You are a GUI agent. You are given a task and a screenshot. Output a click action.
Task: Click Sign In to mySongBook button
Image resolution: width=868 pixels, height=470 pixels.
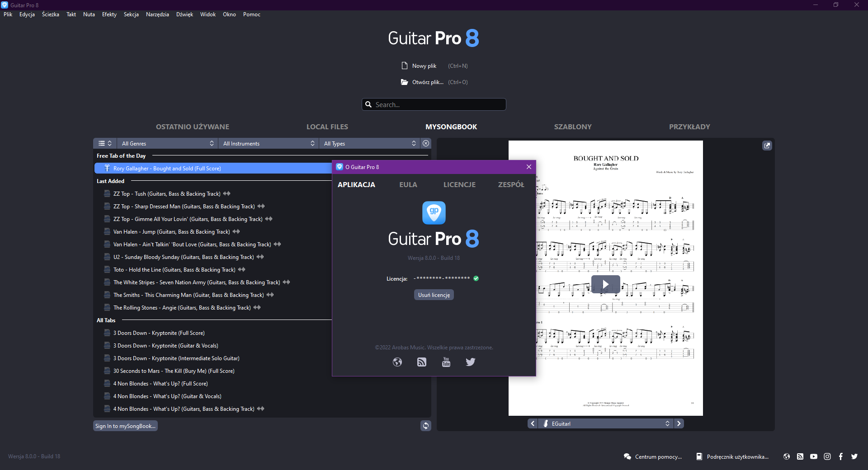[125, 426]
